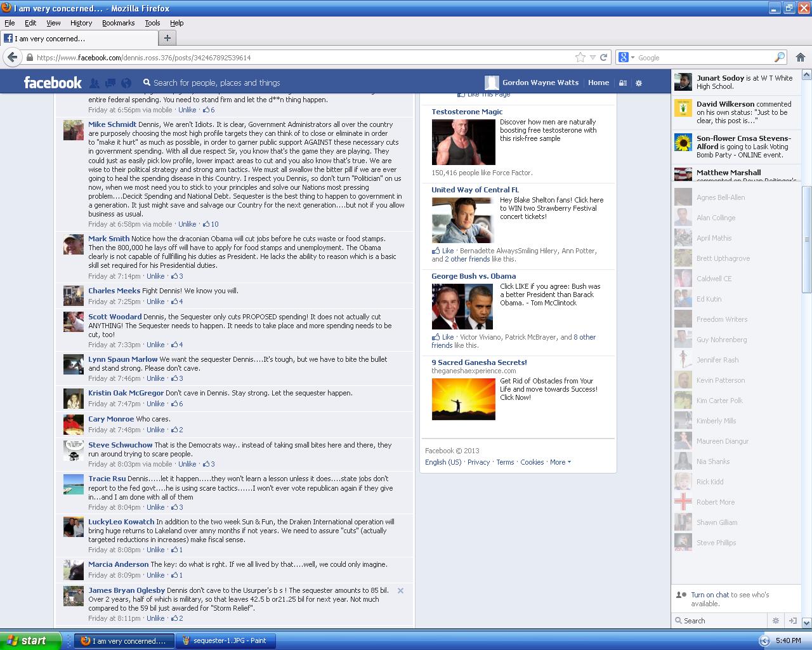The height and width of the screenshot is (650, 812).
Task: Click the search magnifier in the Google box
Action: [x=780, y=57]
